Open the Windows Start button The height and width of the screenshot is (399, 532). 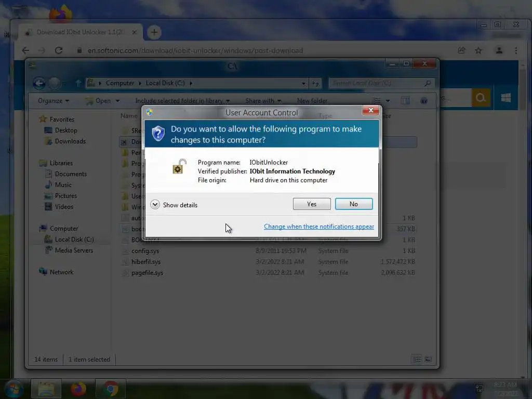click(14, 389)
